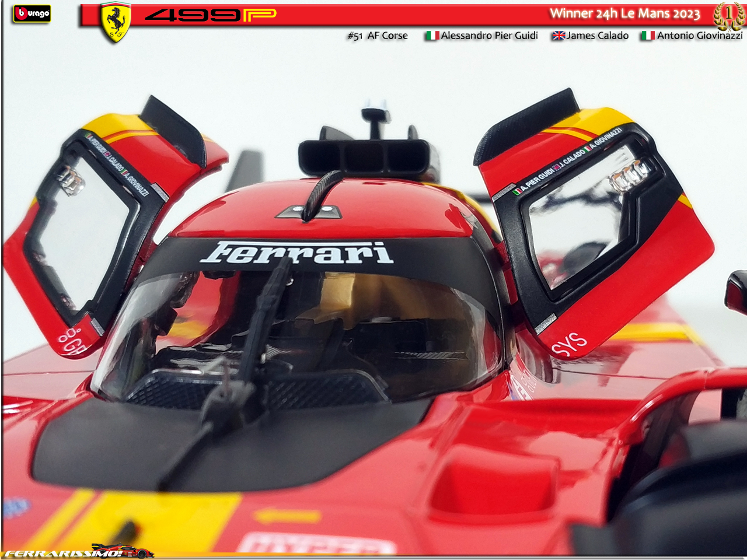747x560 pixels.
Task: Click the Antonio Giovinazzi driver name
Action: click(699, 36)
